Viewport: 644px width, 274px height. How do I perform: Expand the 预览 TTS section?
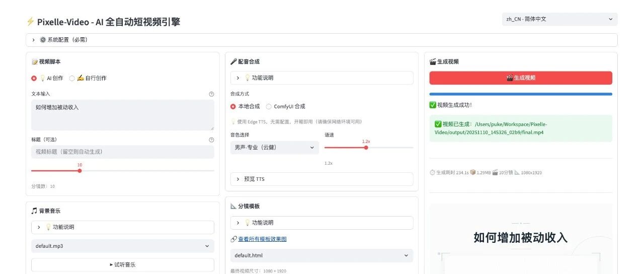coord(321,179)
